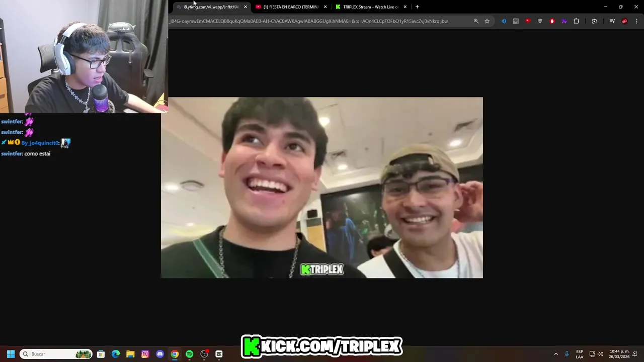Screen dimensions: 644x362
Task: Click the grey downloader extension icon
Action: 540,21
